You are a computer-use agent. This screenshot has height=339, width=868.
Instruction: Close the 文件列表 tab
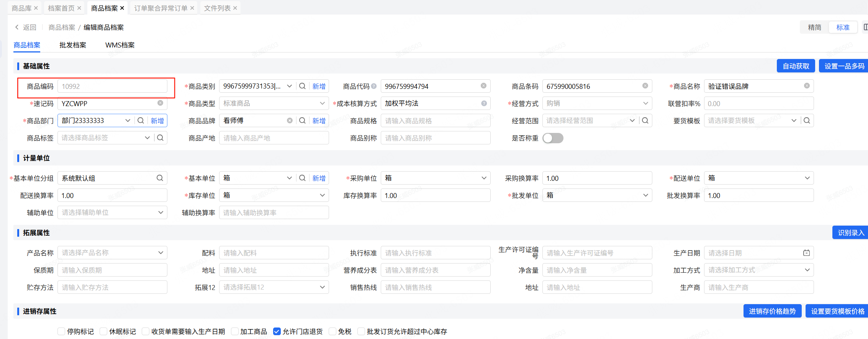[235, 8]
